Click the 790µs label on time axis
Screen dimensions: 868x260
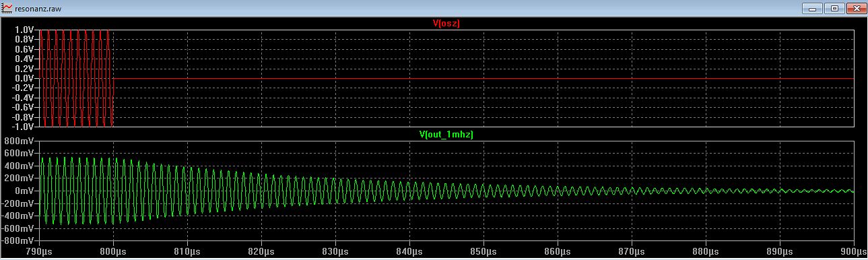(39, 251)
